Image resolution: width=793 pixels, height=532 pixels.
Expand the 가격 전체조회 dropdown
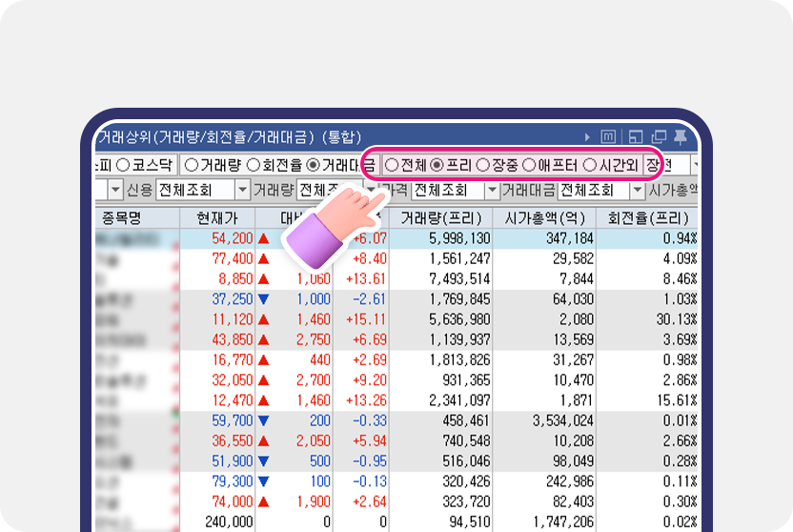coord(492,190)
